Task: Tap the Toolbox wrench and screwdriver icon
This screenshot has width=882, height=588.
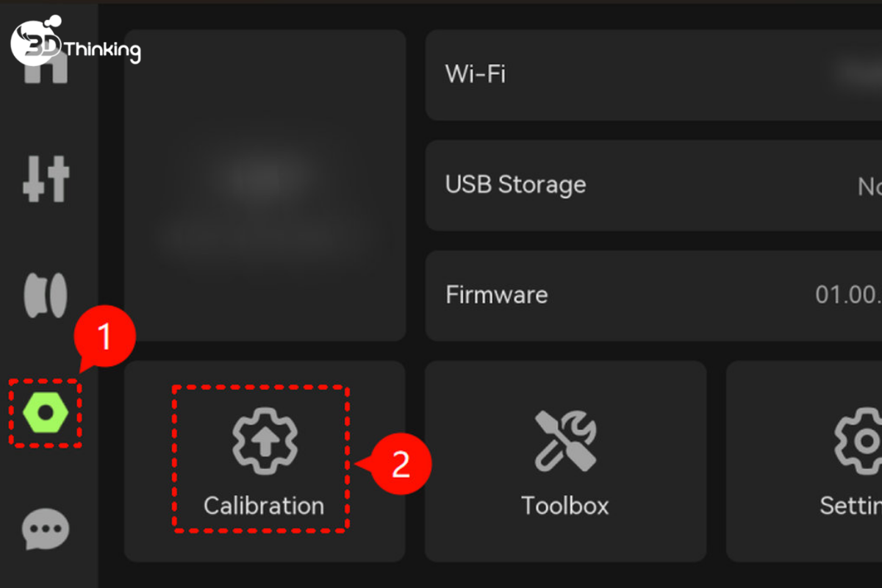Action: (565, 441)
